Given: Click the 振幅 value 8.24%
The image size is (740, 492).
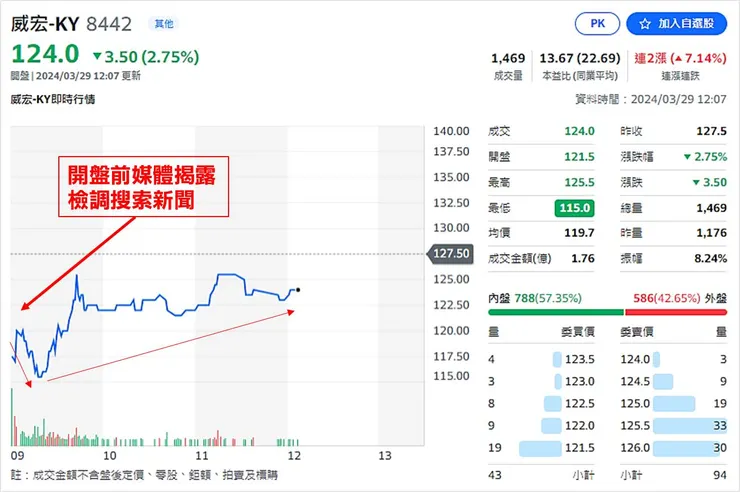Looking at the screenshot, I should coord(710,259).
